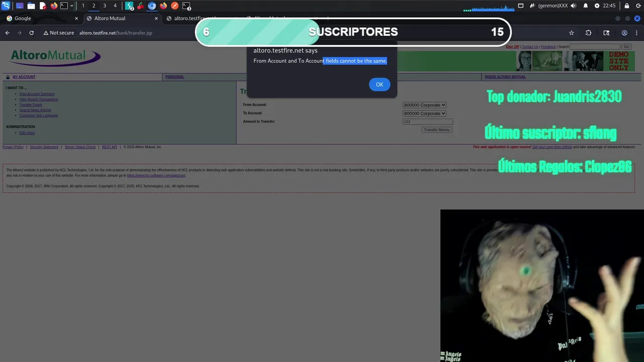644x362 pixels.
Task: Click the 22:45 clock
Action: [x=609, y=6]
